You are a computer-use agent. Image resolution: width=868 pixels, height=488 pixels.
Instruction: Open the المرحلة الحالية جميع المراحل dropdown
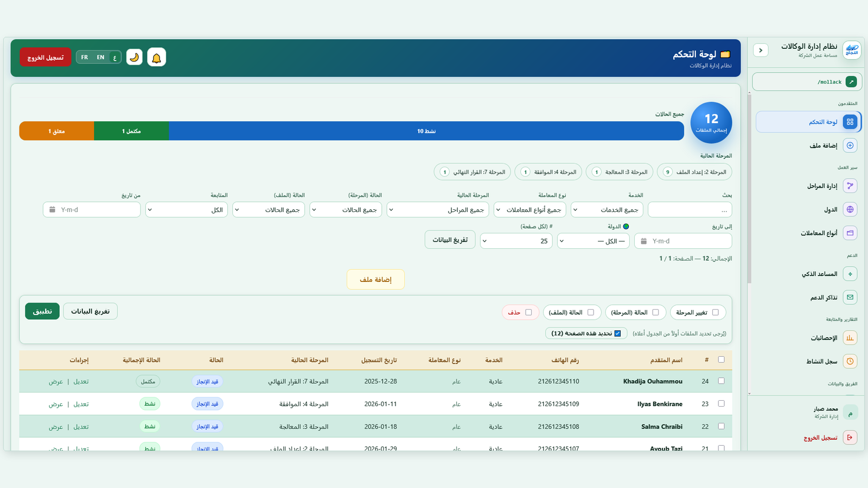pyautogui.click(x=438, y=210)
